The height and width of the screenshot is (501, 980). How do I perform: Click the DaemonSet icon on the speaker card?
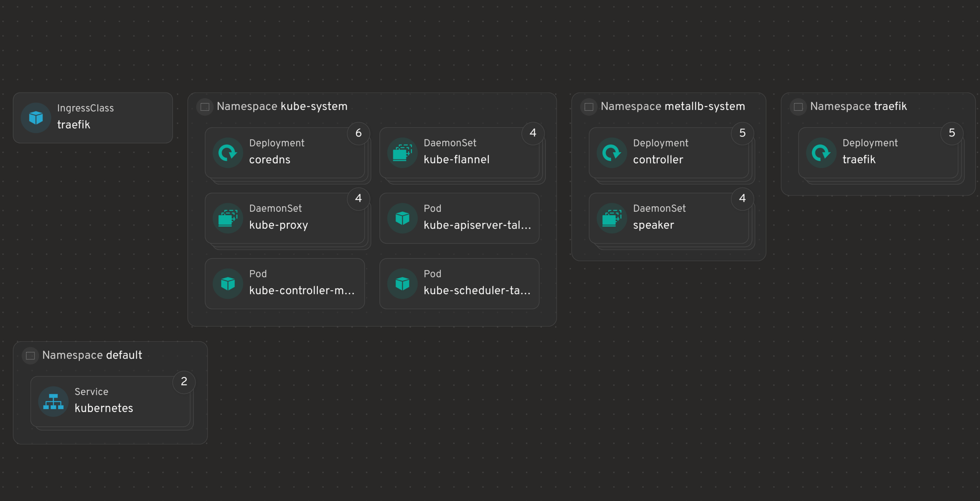click(x=611, y=218)
